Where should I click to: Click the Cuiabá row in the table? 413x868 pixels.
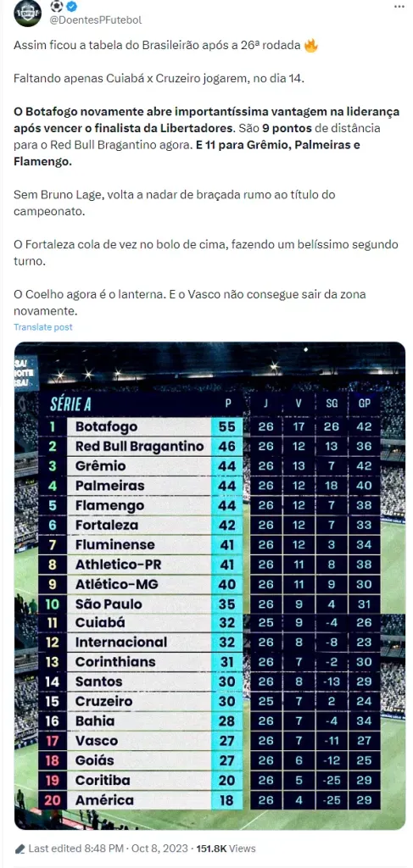[x=209, y=623]
